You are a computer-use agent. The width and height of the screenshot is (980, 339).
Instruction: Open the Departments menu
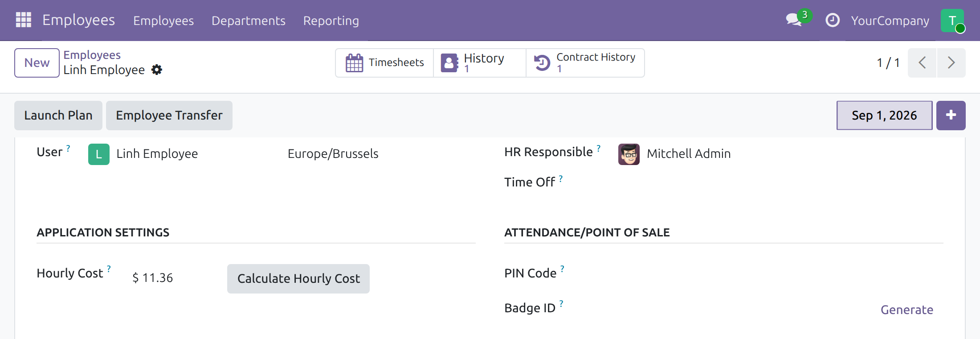249,21
